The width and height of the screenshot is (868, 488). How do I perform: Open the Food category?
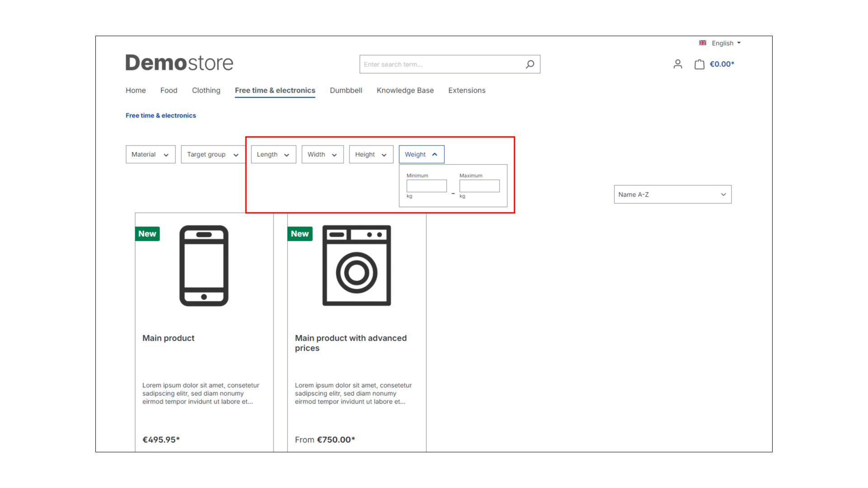[x=169, y=90]
